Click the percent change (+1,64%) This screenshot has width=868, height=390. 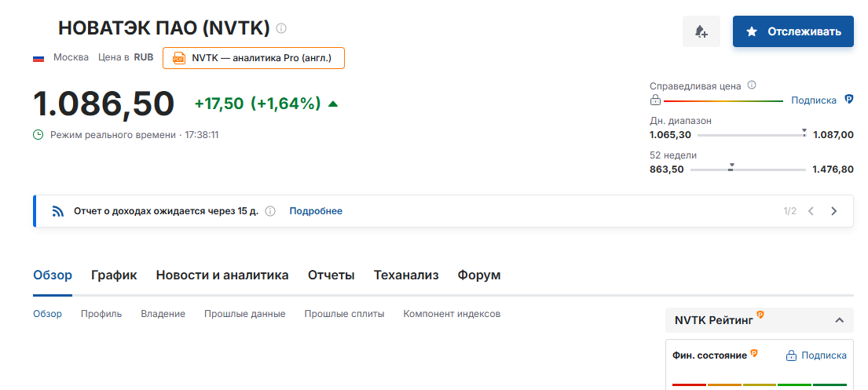[x=286, y=104]
